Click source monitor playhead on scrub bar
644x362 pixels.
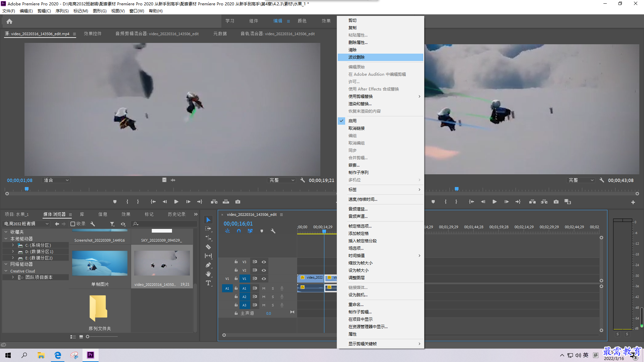(26, 189)
